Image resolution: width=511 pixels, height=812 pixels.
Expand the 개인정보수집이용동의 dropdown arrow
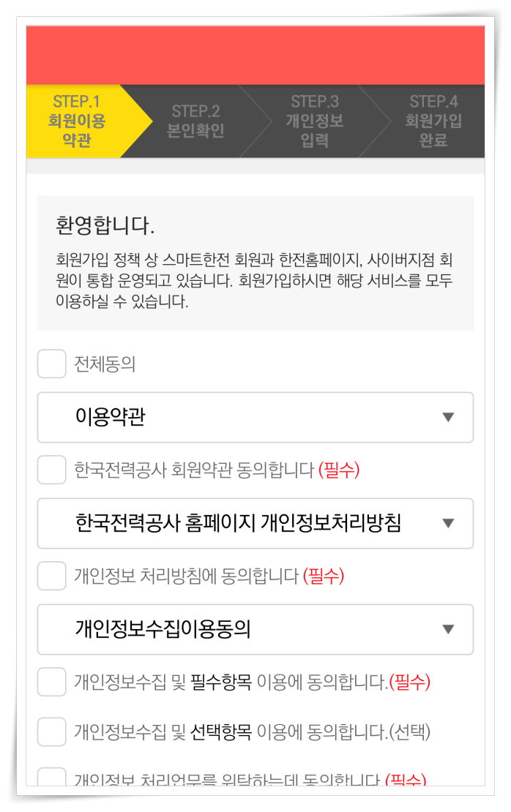coord(448,630)
